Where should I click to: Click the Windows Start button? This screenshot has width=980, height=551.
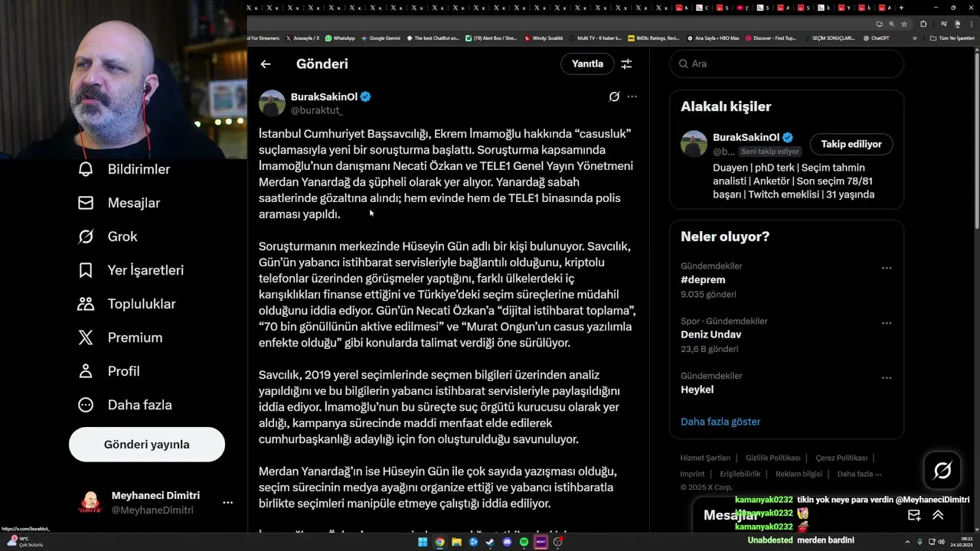[423, 542]
